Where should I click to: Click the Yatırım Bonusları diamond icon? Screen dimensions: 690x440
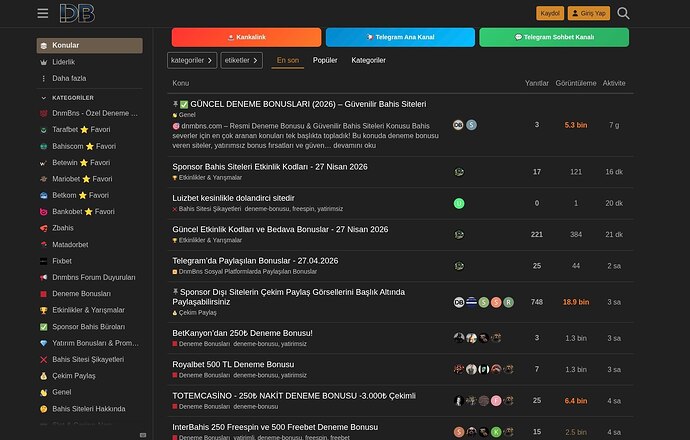tap(44, 343)
